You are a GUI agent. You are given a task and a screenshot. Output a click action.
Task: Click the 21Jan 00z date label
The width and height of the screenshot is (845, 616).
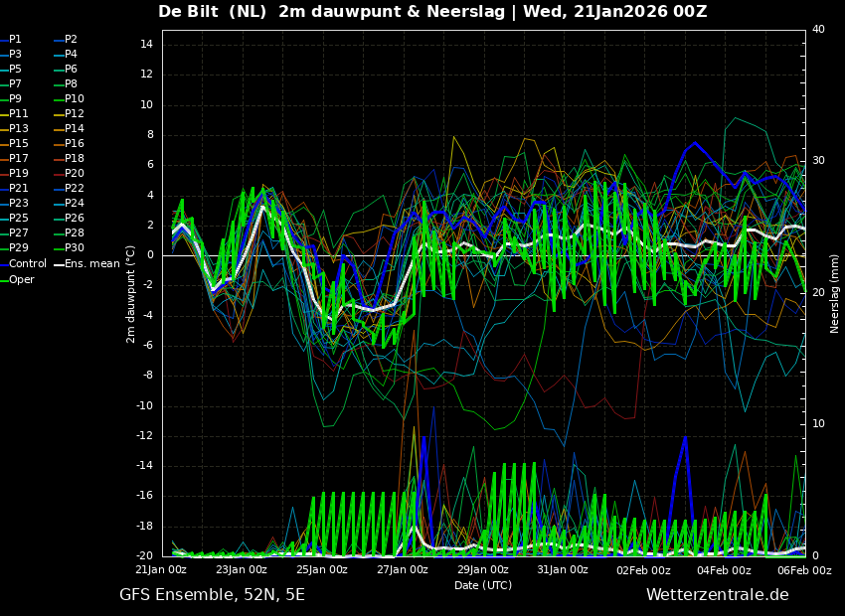161,569
